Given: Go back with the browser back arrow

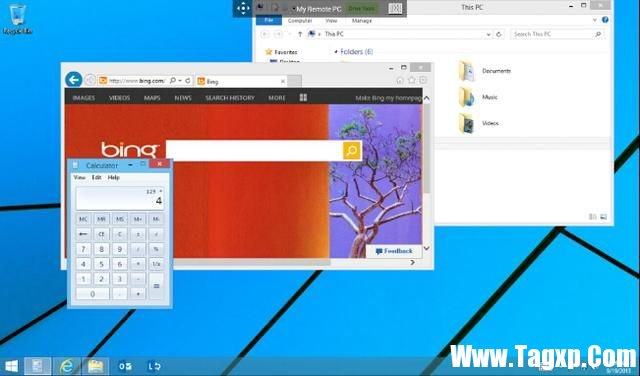Looking at the screenshot, I should (x=74, y=80).
